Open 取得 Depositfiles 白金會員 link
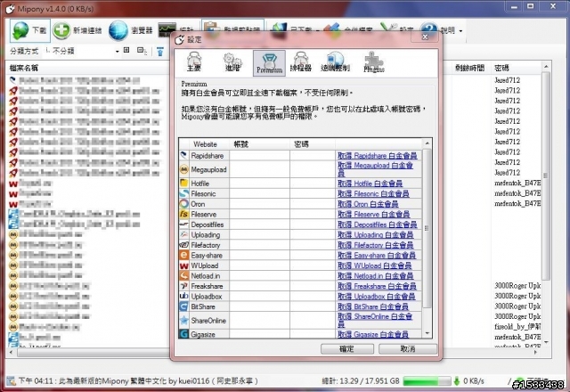The height and width of the screenshot is (392, 570). point(378,225)
